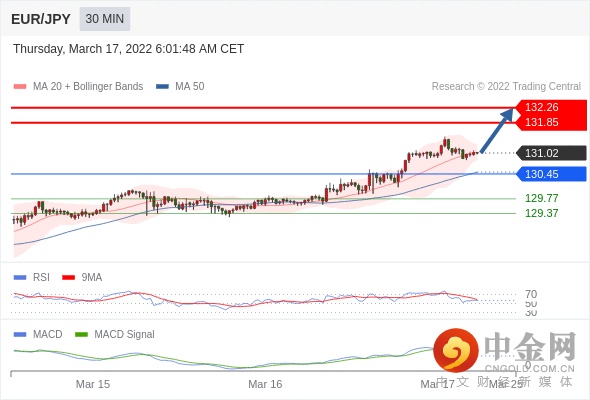Click the Mar 16 date marker

click(265, 384)
